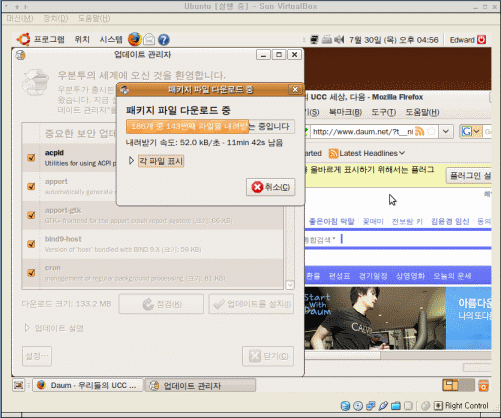The height and width of the screenshot is (418, 501).
Task: Open the mail icon in top panel
Action: tap(149, 40)
